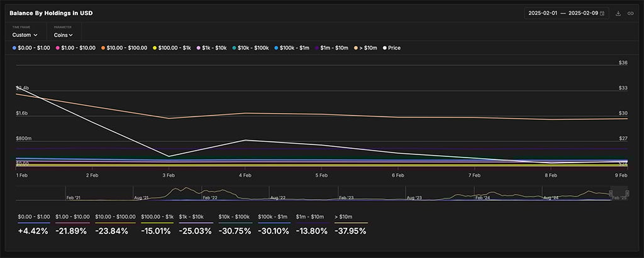Click the 2025-02-01 start date field

(544, 13)
